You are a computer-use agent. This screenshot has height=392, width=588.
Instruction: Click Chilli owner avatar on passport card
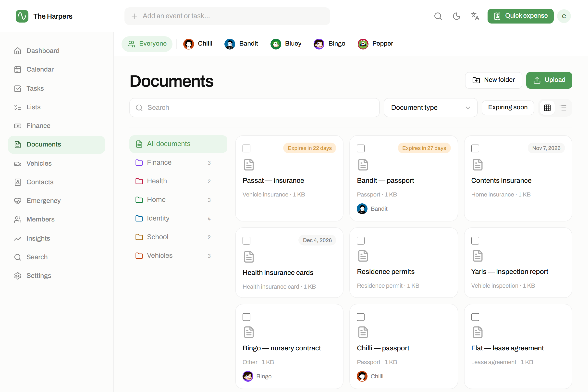(362, 376)
